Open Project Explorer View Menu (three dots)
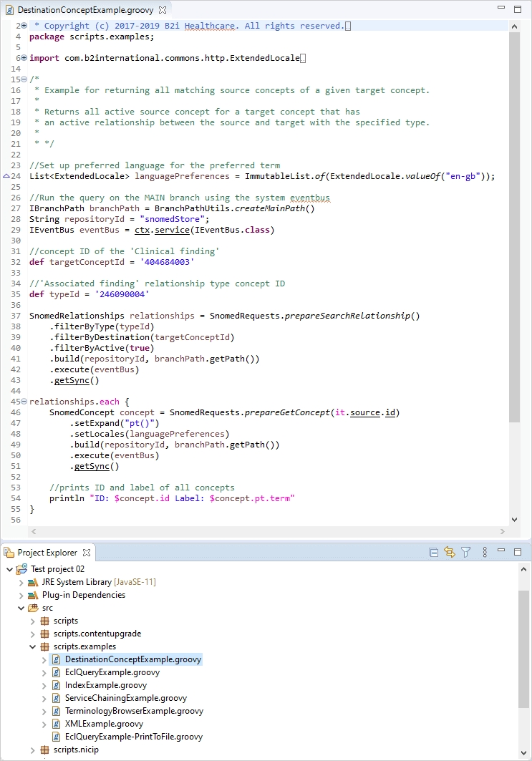This screenshot has height=761, width=532. tap(485, 552)
